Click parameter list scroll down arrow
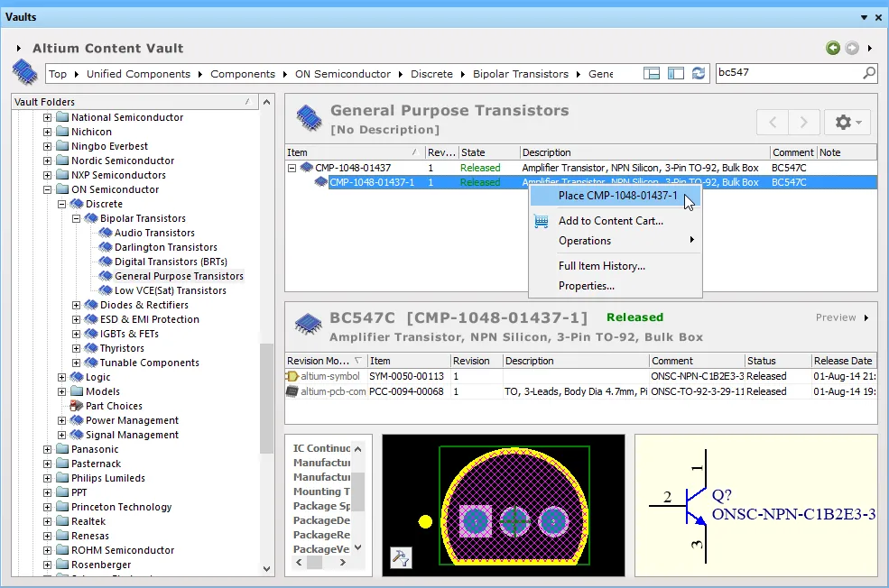889x588 pixels. pyautogui.click(x=357, y=547)
